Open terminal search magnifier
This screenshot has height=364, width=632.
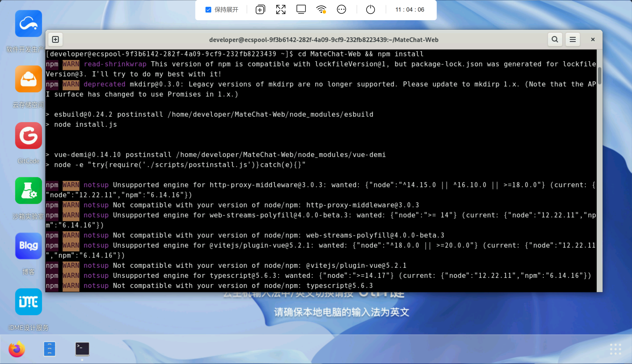click(x=555, y=40)
